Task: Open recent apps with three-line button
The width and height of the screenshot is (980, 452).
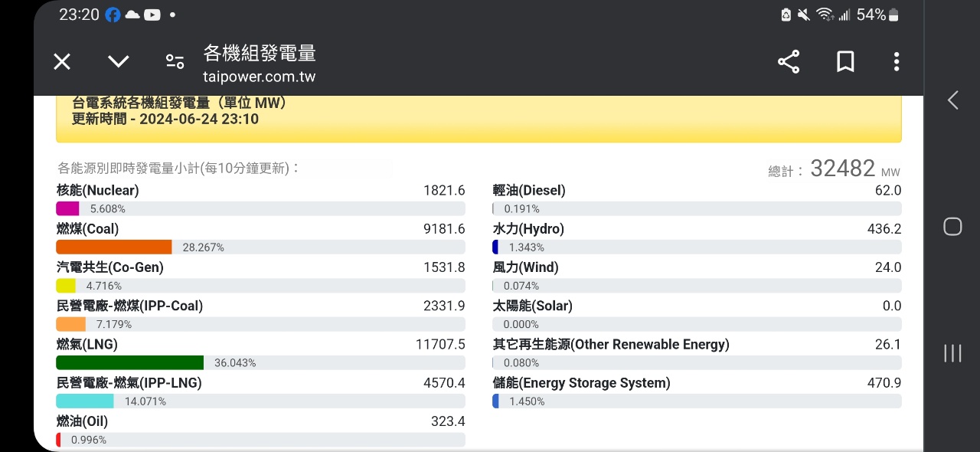Action: pyautogui.click(x=952, y=353)
